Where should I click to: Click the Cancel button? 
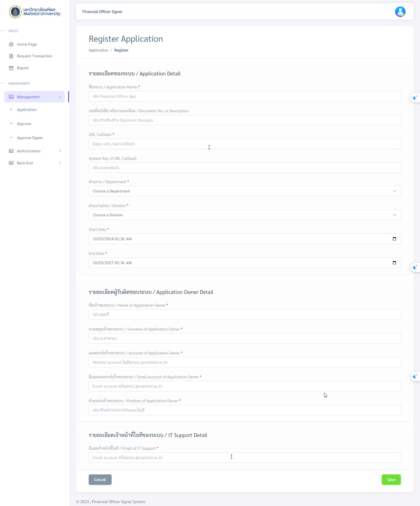100,479
